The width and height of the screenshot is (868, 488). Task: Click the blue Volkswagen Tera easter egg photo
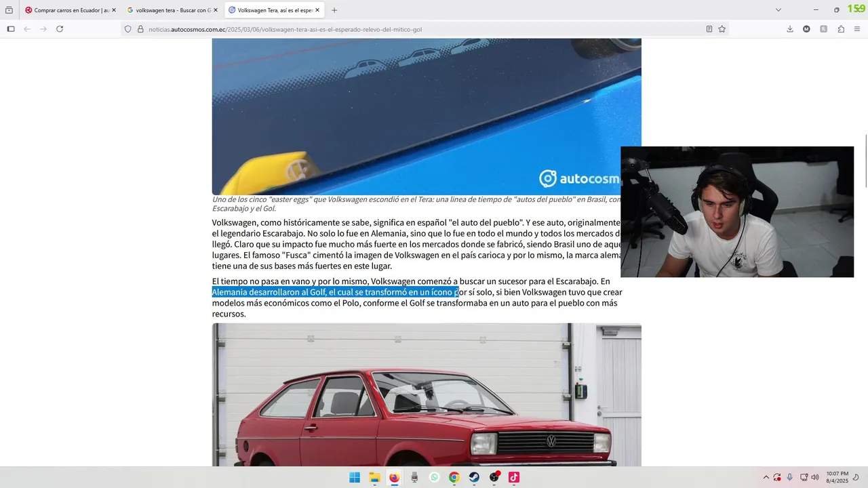click(427, 117)
